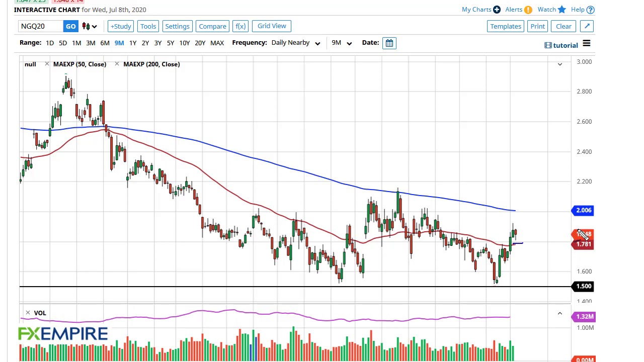Clear the chart
Image resolution: width=644 pixels, height=362 pixels.
click(x=563, y=26)
